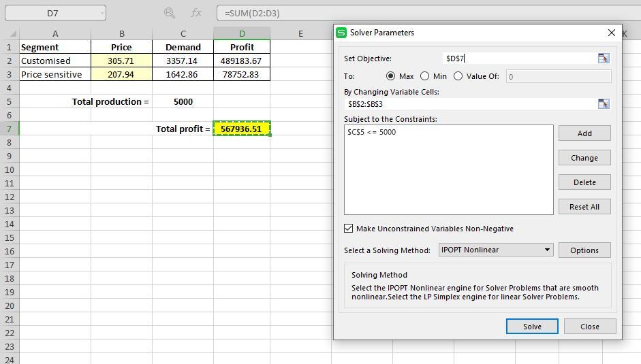Click the Name Box showing D7
Screen dimensions: 641x364
[52, 13]
